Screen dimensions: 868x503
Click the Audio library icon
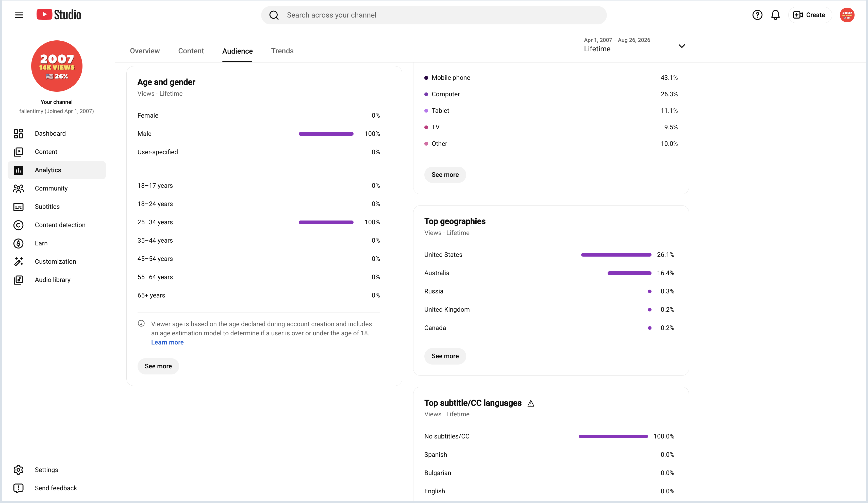click(18, 280)
